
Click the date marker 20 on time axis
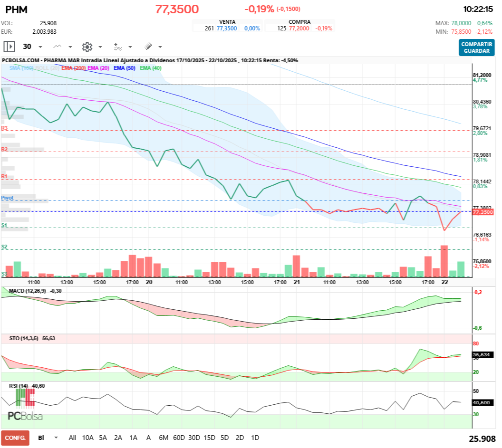[x=149, y=282]
